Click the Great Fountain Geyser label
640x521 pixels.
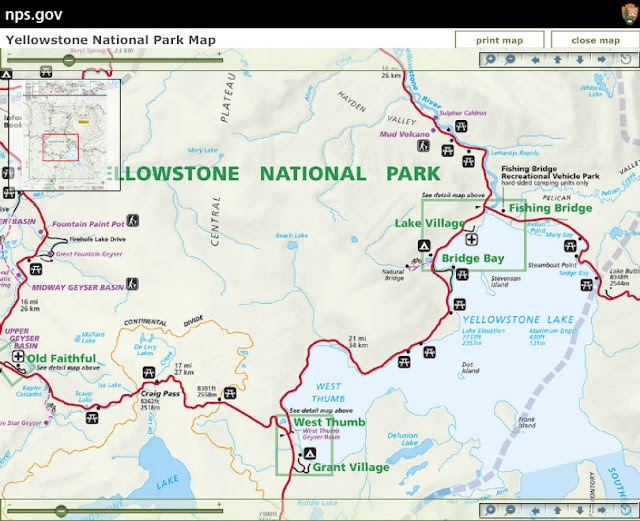[89, 254]
